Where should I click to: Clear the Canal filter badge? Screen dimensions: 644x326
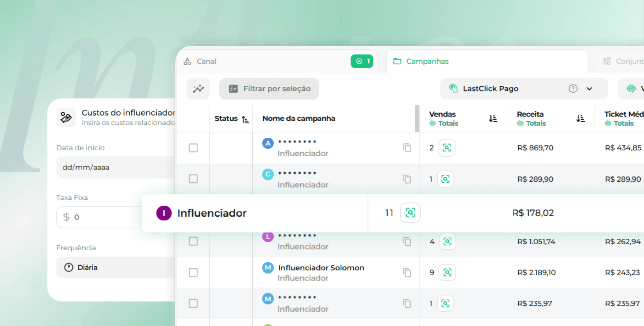(362, 61)
